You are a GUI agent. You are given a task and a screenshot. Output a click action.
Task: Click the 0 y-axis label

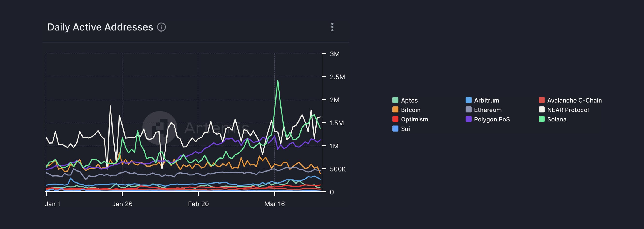[x=332, y=192]
